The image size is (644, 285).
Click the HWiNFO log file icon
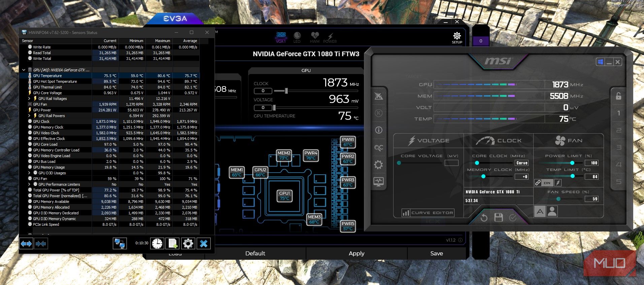pos(173,243)
